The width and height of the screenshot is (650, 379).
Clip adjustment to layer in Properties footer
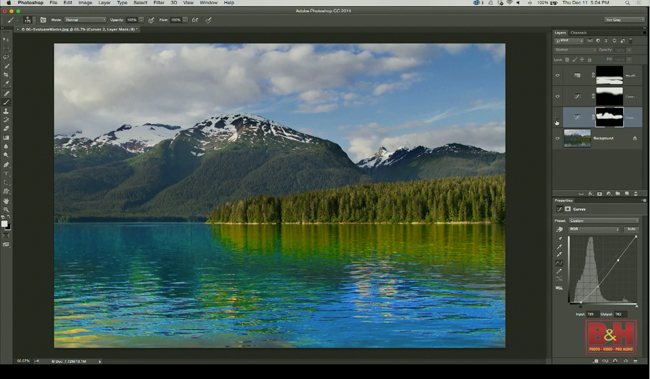(x=596, y=361)
